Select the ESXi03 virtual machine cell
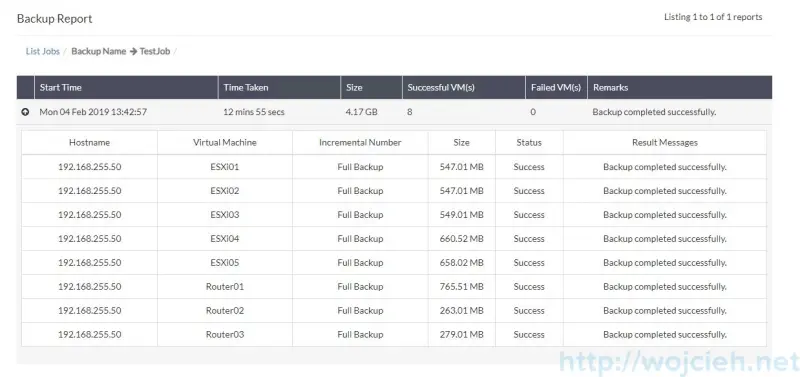Image resolution: width=800 pixels, height=377 pixels. (225, 215)
